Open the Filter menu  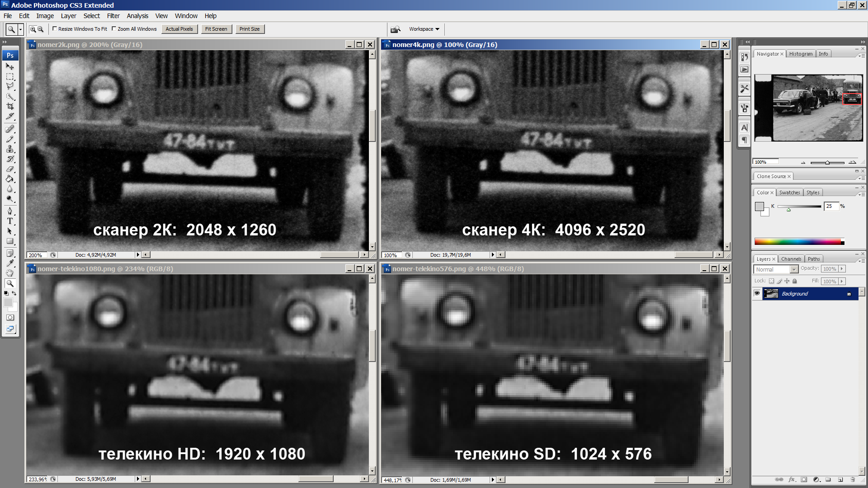[113, 16]
